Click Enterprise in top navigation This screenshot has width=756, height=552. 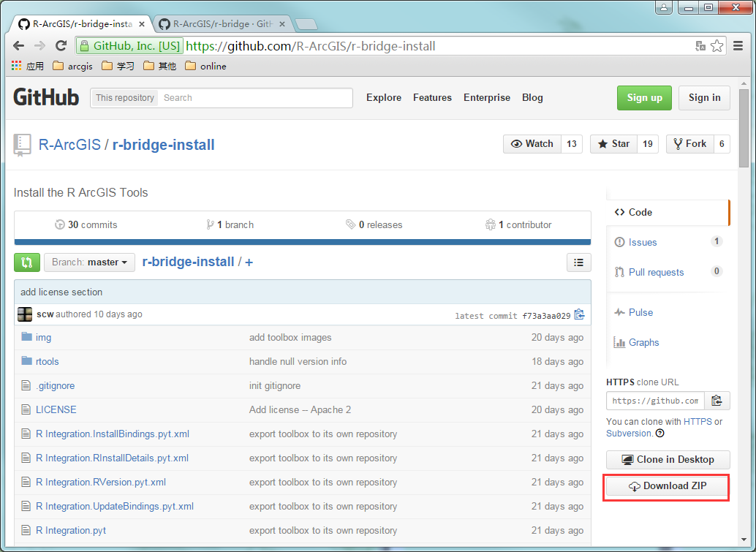click(x=487, y=97)
